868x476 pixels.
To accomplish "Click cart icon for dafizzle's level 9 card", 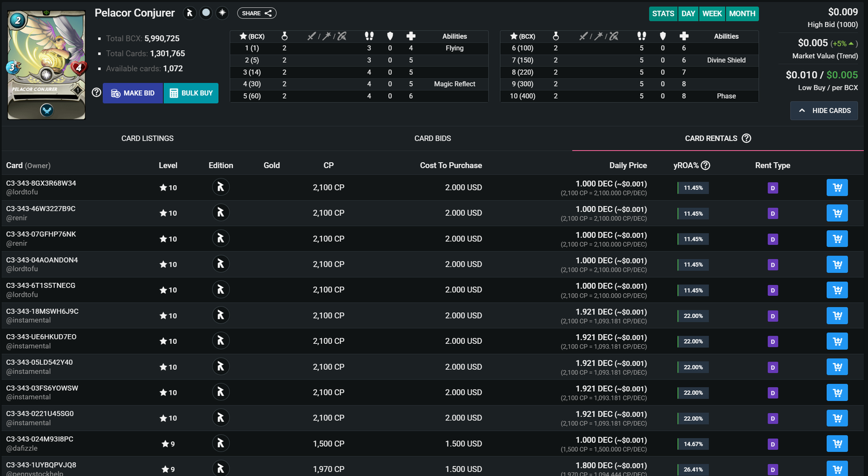I will [x=837, y=444].
